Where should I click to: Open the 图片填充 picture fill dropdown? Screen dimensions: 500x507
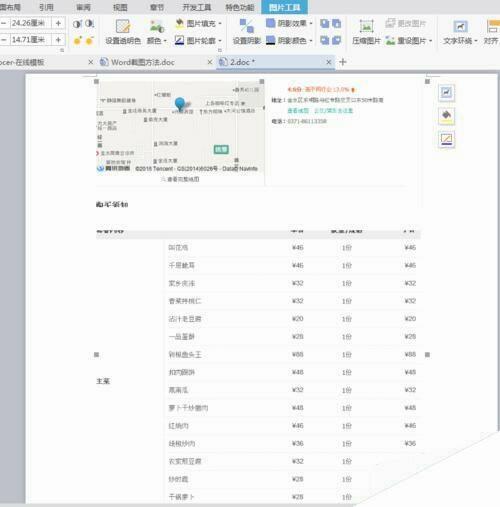[x=204, y=23]
